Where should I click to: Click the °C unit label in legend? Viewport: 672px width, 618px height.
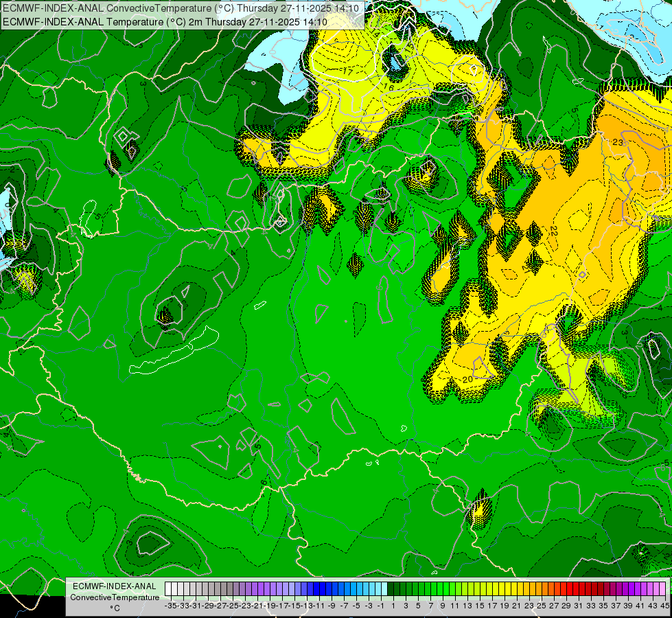point(115,608)
